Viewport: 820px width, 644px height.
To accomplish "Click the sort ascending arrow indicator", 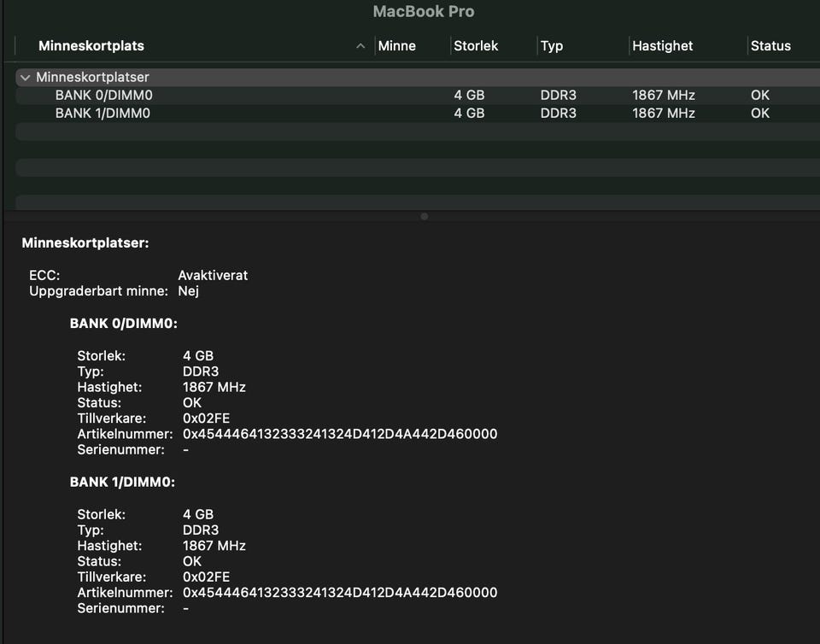I will click(x=360, y=46).
